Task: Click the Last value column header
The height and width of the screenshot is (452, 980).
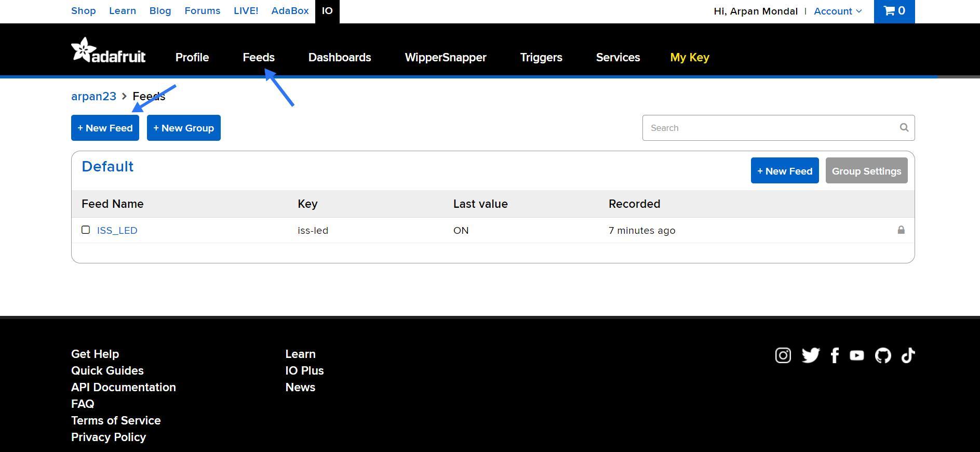Action: pos(480,204)
